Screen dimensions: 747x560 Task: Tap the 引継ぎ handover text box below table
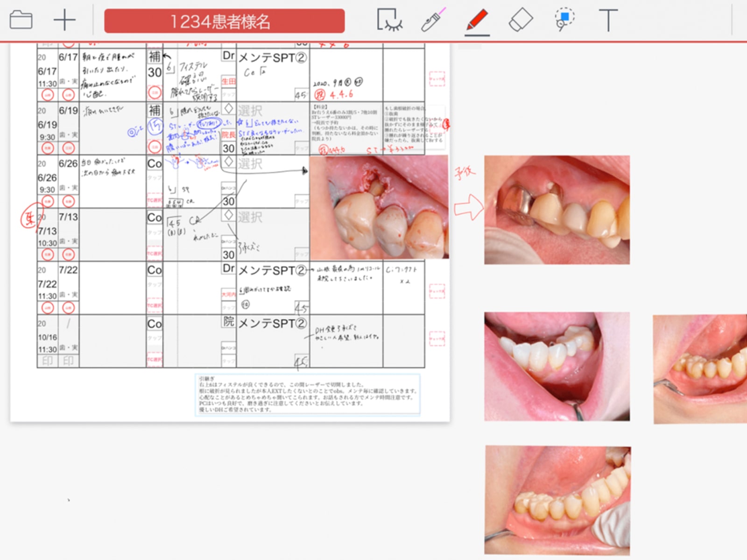pos(307,394)
